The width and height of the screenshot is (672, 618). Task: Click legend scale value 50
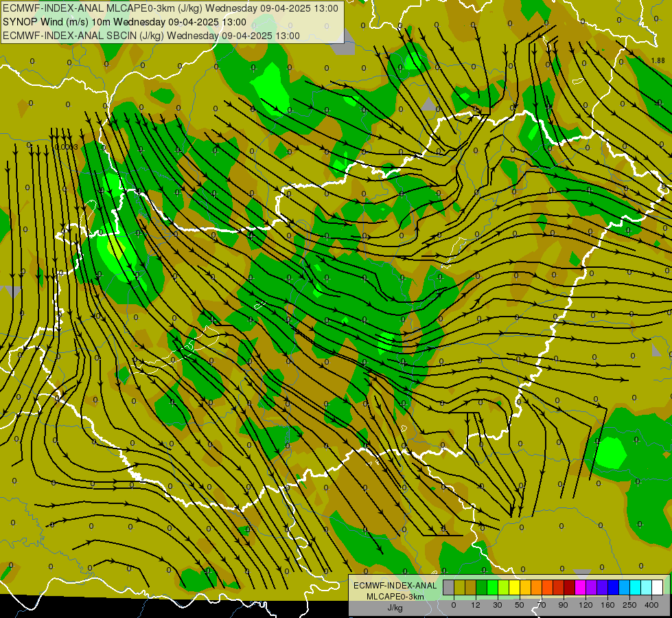coord(520,605)
